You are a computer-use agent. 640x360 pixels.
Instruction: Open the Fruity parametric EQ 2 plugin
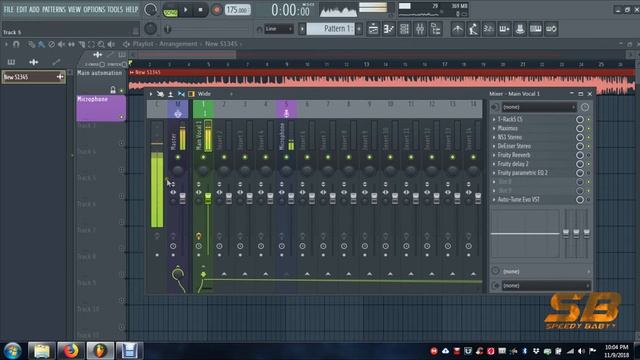coord(522,173)
